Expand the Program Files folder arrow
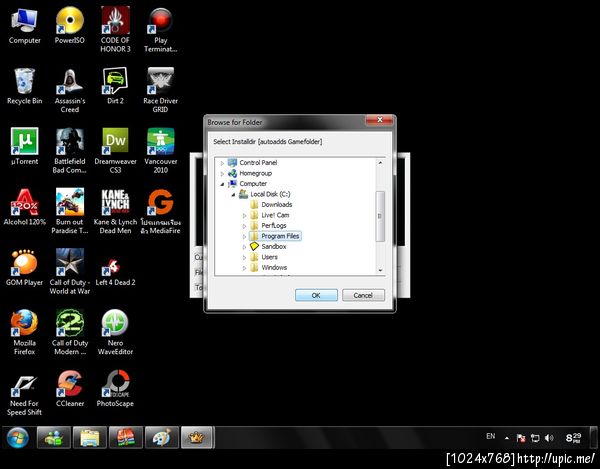The image size is (600, 469). (244, 237)
